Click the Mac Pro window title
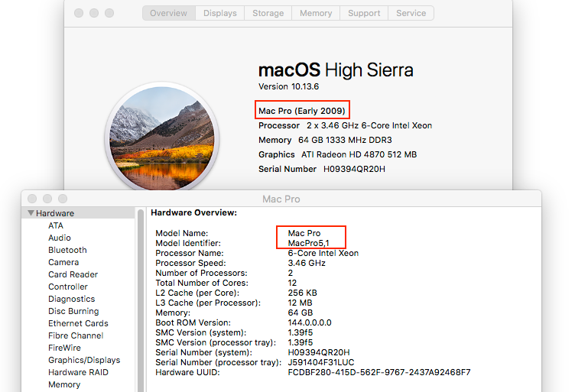The width and height of the screenshot is (575, 392). (281, 199)
